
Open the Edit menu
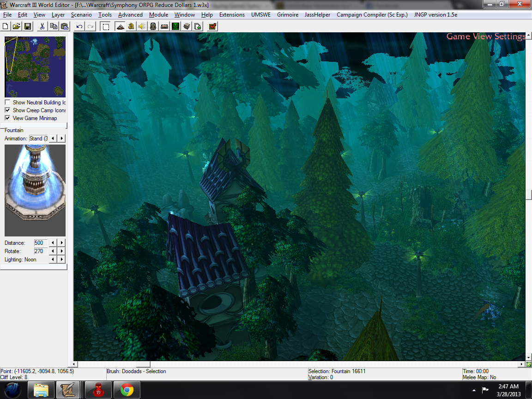coord(22,15)
